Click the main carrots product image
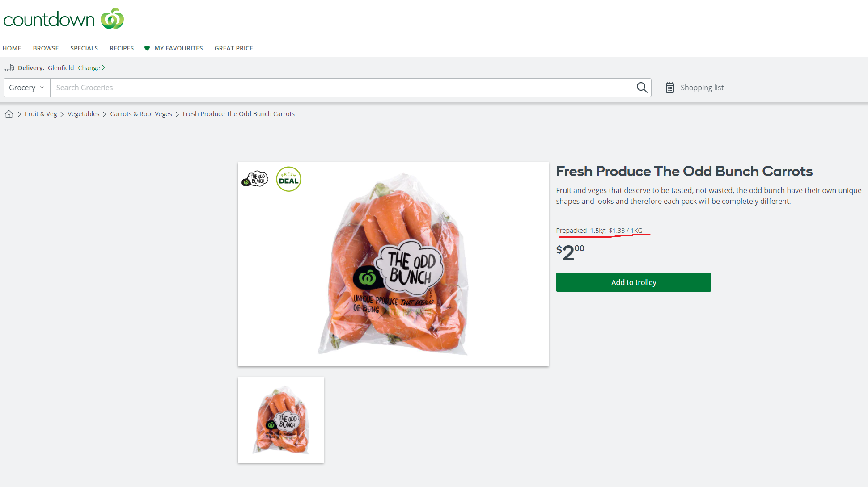This screenshot has width=868, height=487. point(393,264)
